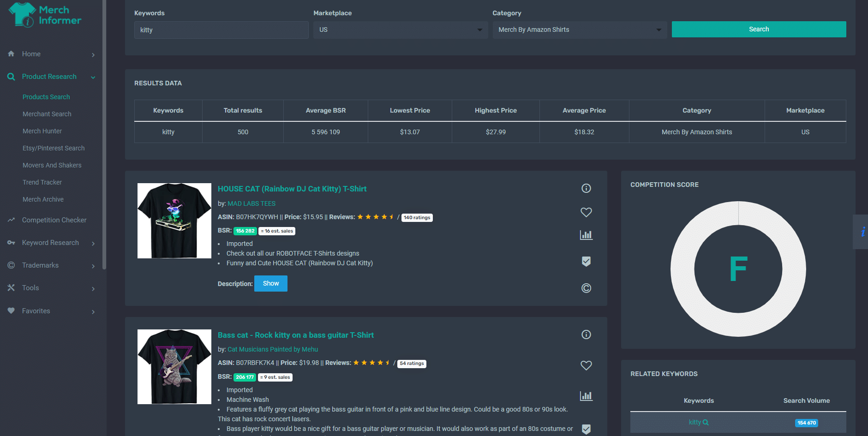Open Movers And Shakers page
Viewport: 868px width, 436px height.
pos(52,165)
